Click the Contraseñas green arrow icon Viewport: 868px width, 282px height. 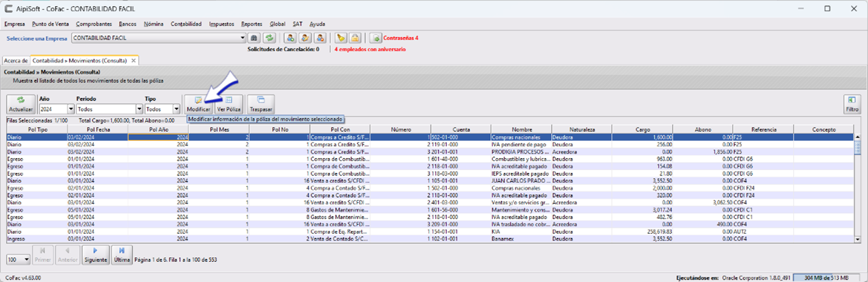click(x=376, y=38)
